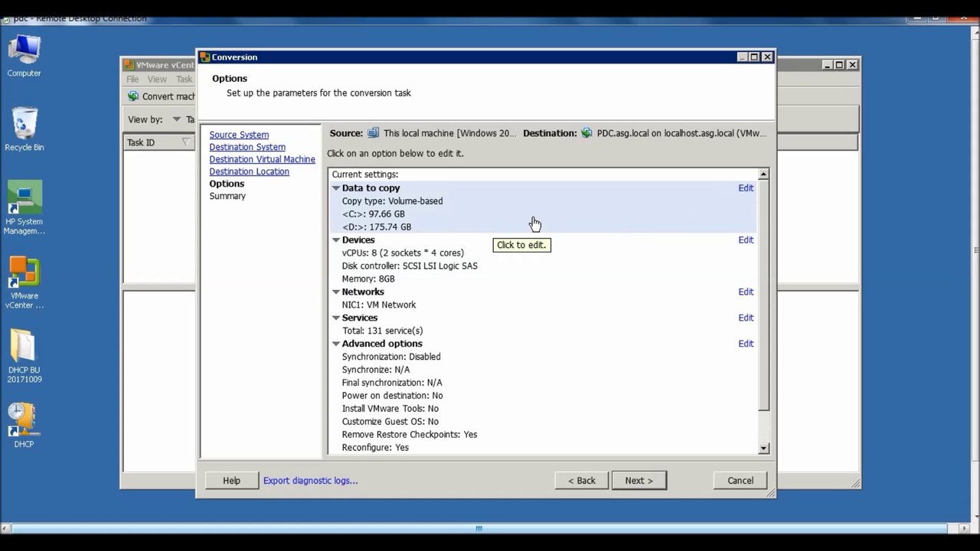
Task: Edit the Advanced options settings
Action: pos(746,344)
